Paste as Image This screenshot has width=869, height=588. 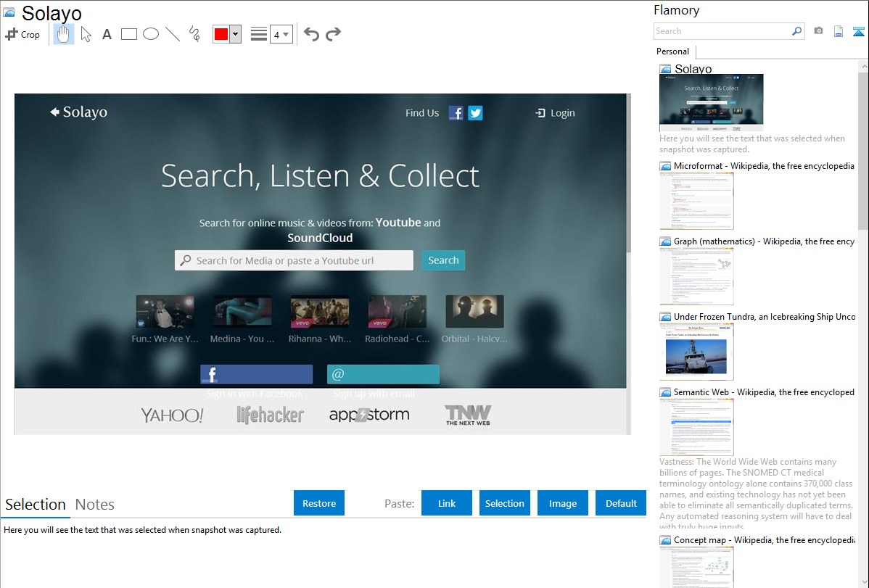pos(562,503)
